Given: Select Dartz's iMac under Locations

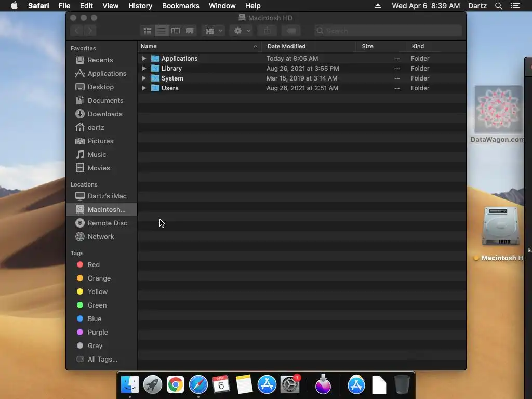Looking at the screenshot, I should pyautogui.click(x=102, y=196).
